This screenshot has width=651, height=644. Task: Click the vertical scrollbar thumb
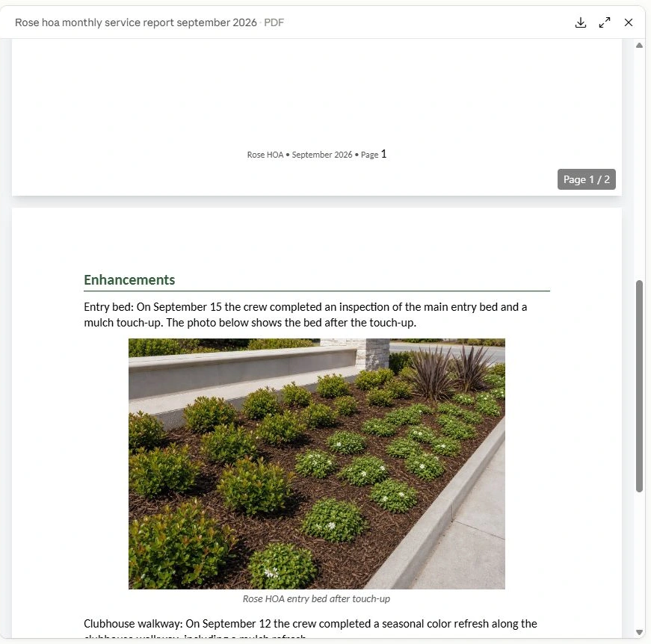pyautogui.click(x=639, y=386)
